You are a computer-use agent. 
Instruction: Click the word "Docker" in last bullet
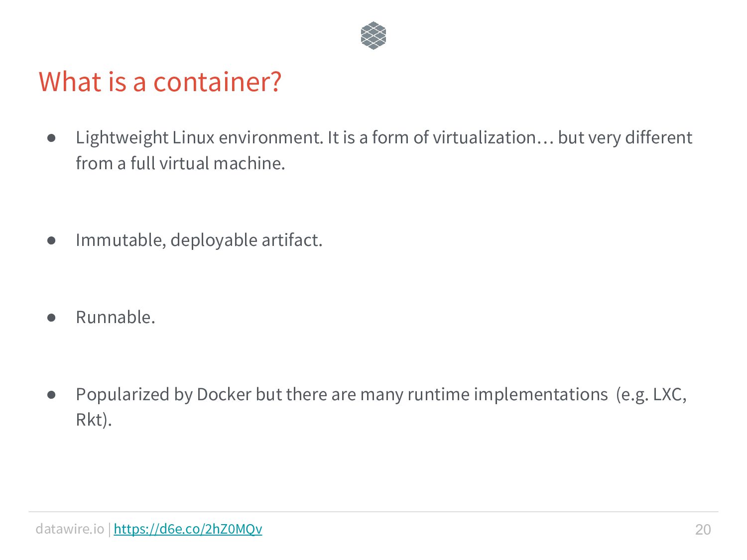tap(224, 394)
